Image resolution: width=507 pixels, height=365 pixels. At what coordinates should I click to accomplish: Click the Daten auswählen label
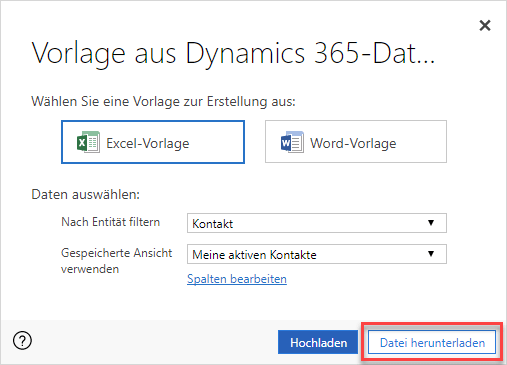(x=86, y=194)
